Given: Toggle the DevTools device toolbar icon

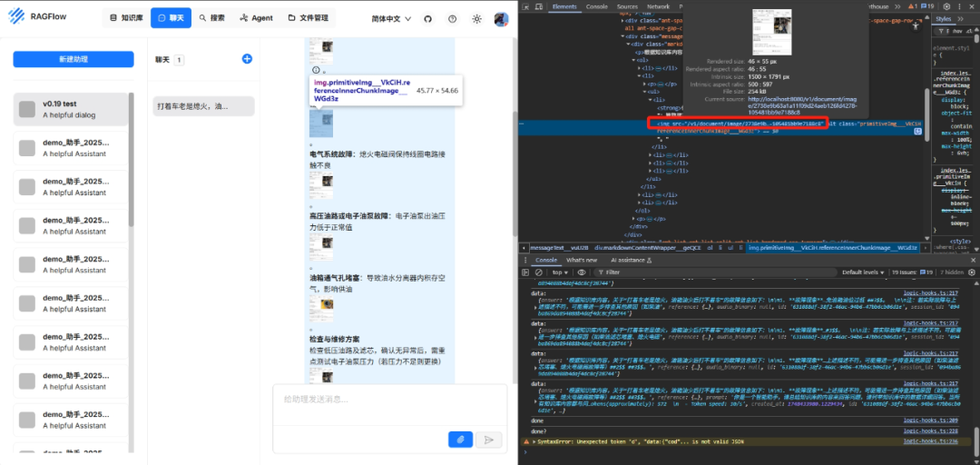Looking at the screenshot, I should click(x=538, y=6).
